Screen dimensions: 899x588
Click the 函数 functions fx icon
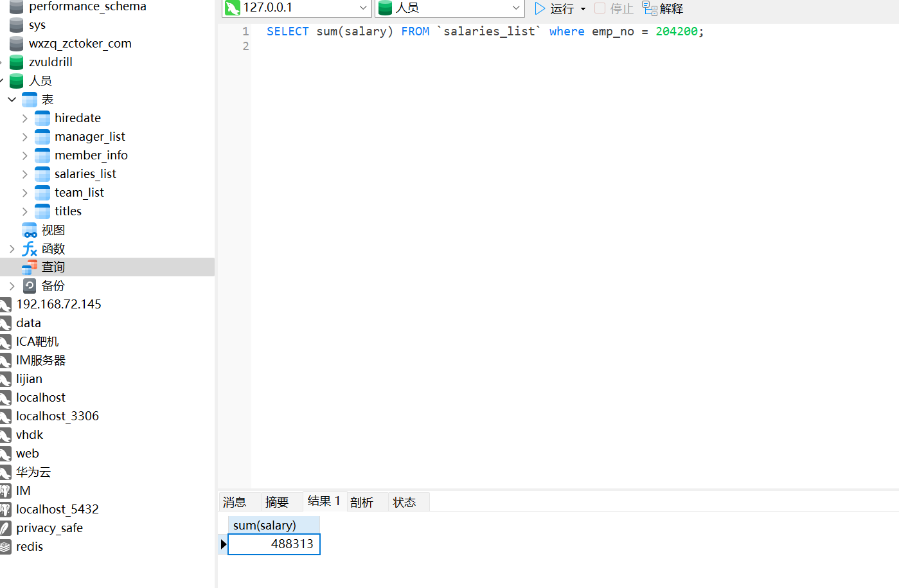point(30,249)
